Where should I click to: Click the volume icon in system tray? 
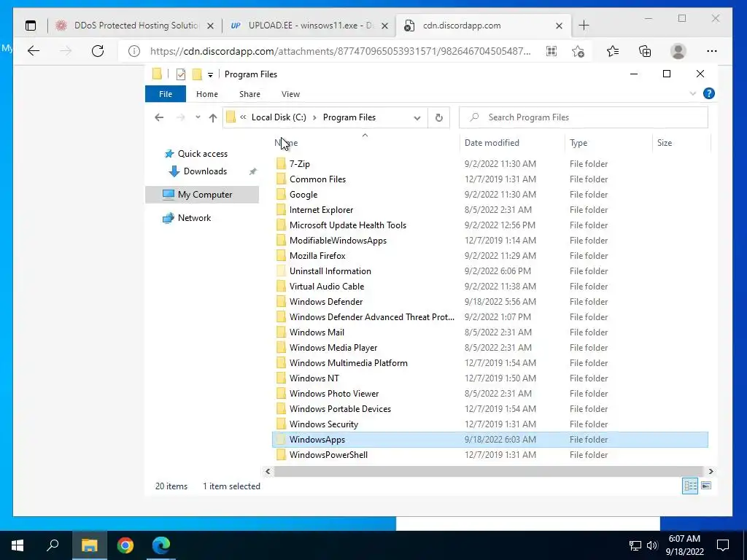click(651, 545)
